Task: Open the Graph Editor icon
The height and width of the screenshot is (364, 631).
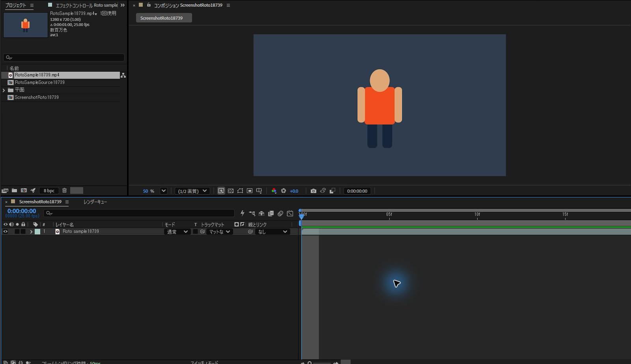Action: click(290, 214)
